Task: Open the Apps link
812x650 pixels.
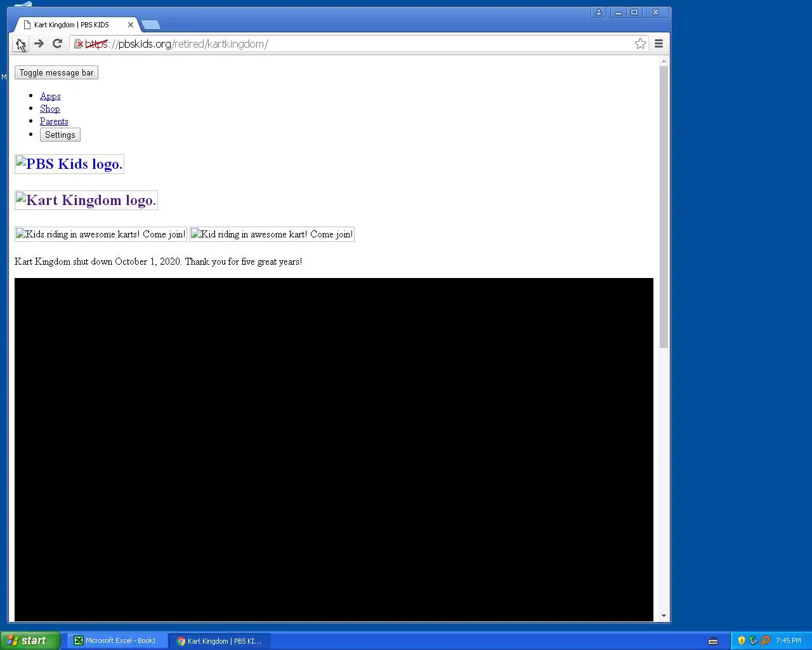Action: pyautogui.click(x=50, y=96)
